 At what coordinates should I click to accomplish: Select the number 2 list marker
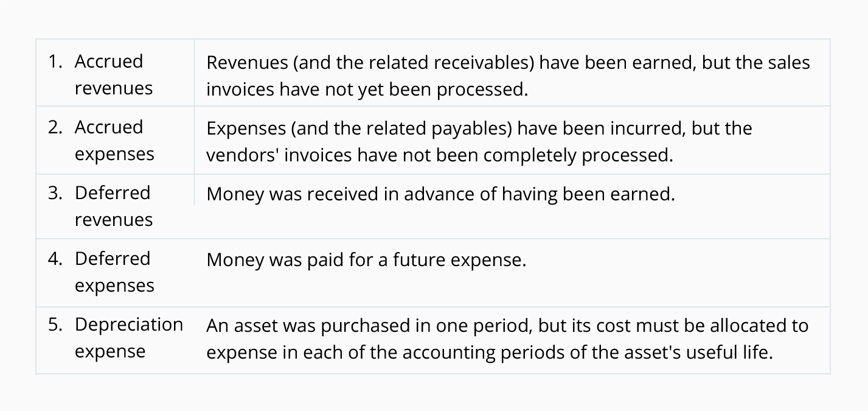(56, 127)
